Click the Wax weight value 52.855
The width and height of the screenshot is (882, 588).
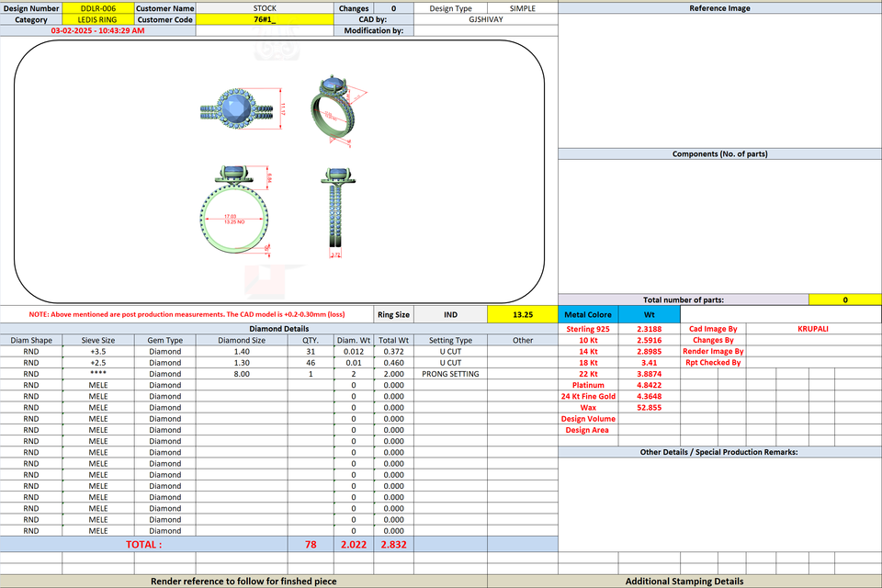pos(650,408)
